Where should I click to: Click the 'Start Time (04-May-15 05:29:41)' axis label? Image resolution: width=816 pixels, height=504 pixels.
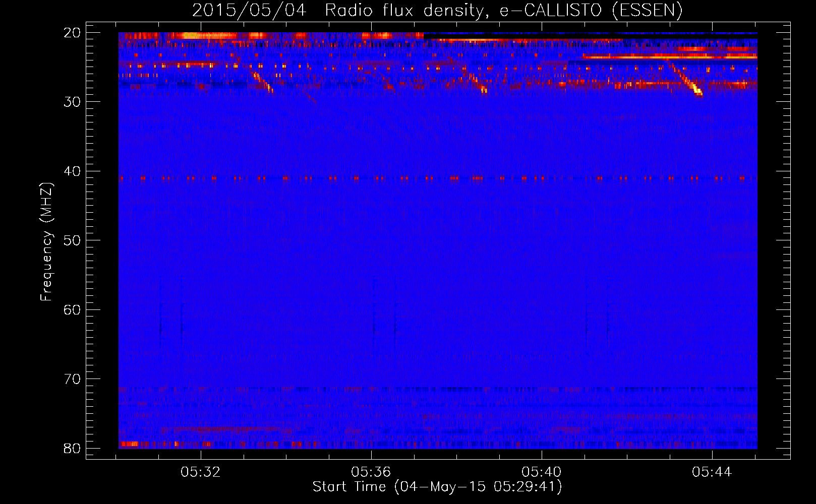pos(437,487)
